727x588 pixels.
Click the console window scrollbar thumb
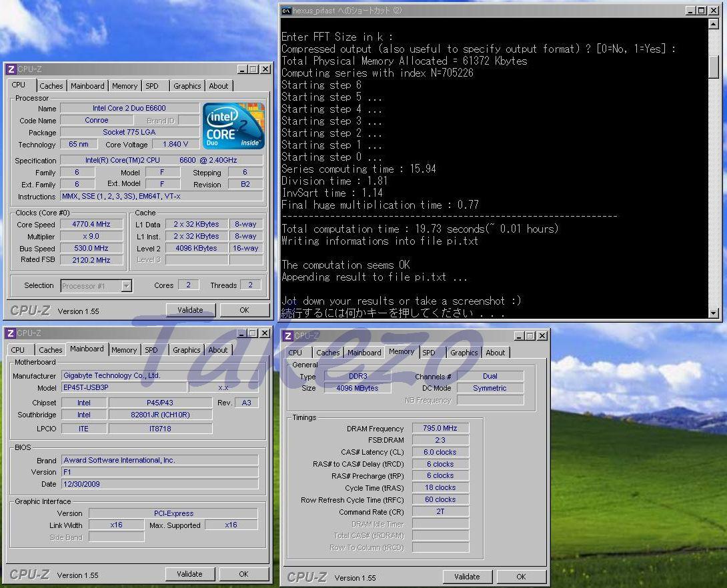714,67
